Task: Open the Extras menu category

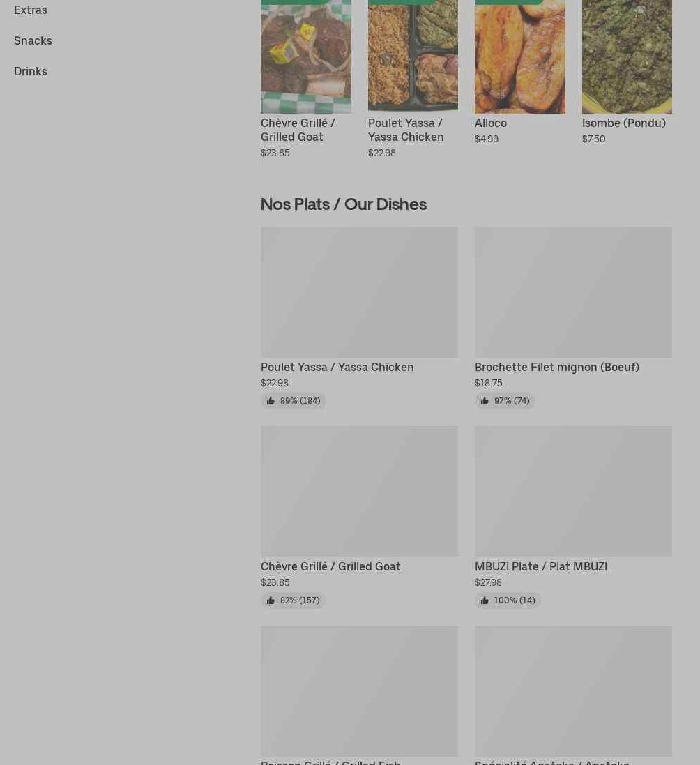Action: pyautogui.click(x=31, y=10)
